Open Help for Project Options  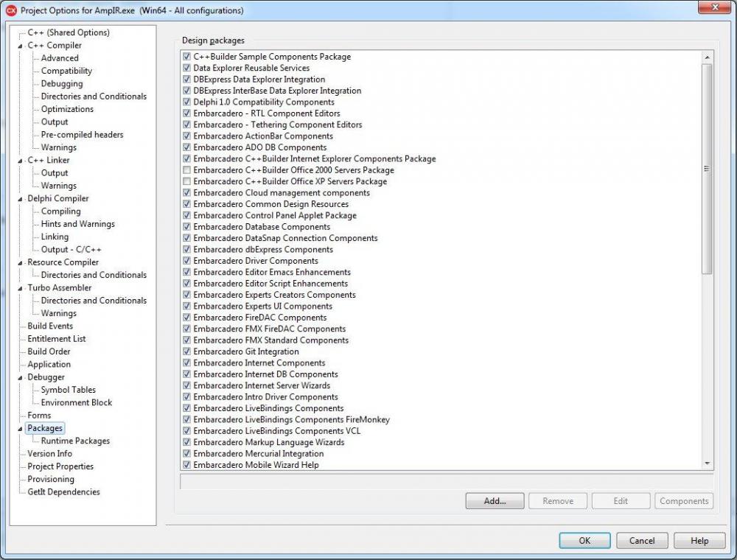click(699, 540)
